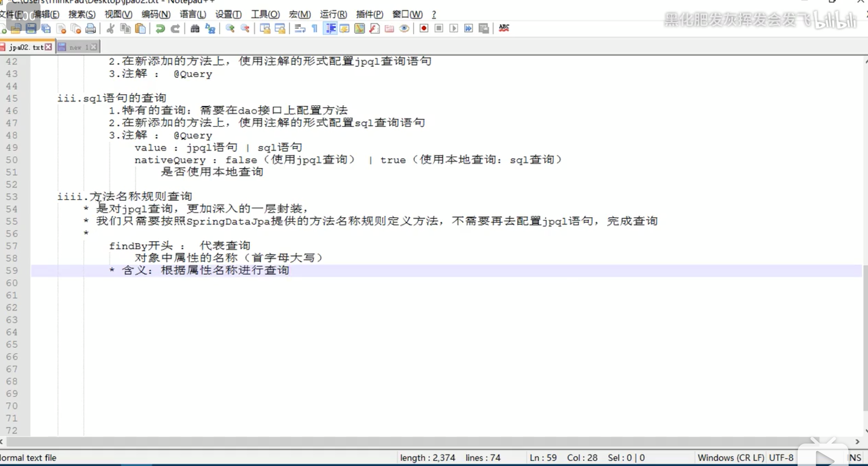Toggle synchronized horizontal scrolling

280,29
